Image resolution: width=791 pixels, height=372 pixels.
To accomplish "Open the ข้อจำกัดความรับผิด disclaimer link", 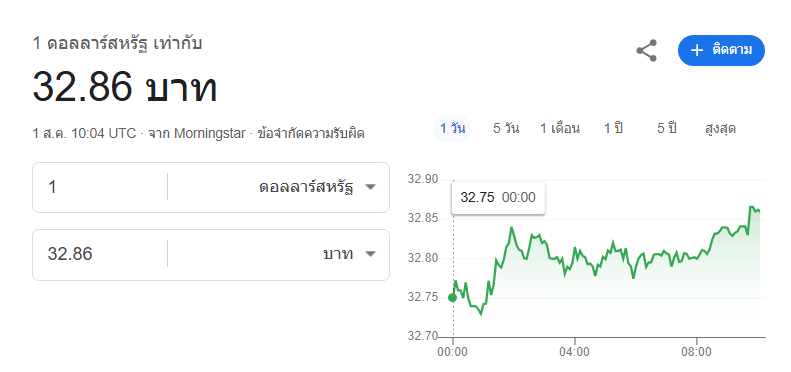I will [311, 134].
